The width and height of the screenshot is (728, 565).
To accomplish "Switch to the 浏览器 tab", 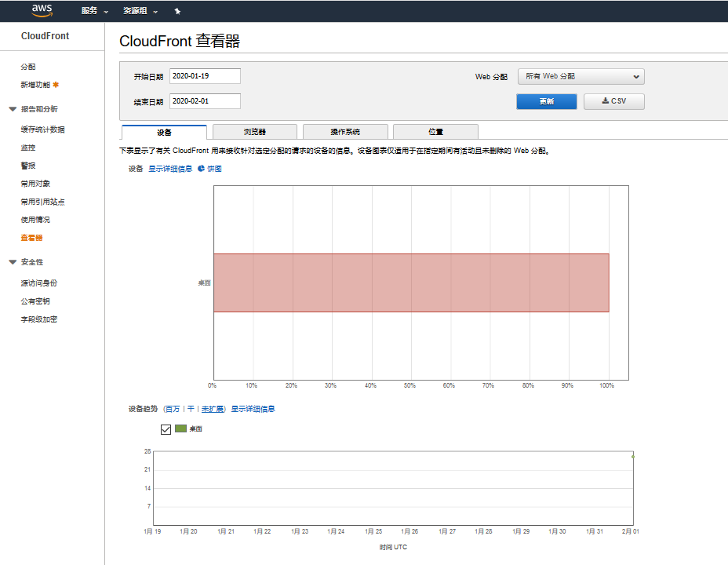I will (254, 132).
